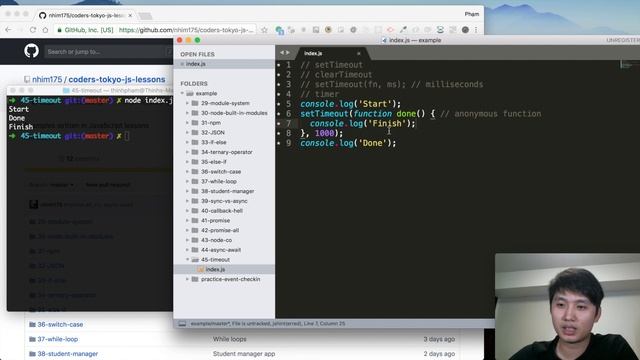Select the 39-sync-vs-async folder
This screenshot has height=360, width=640.
[224, 201]
